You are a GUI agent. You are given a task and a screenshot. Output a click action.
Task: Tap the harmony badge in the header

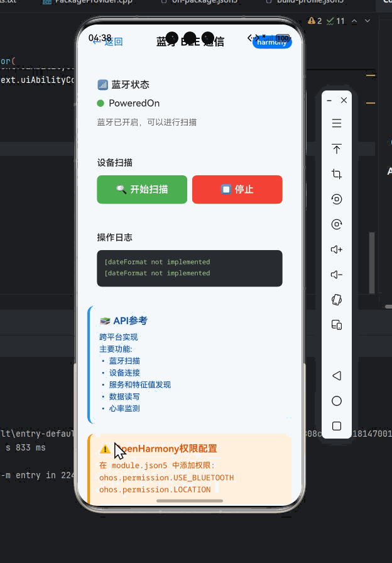[272, 42]
